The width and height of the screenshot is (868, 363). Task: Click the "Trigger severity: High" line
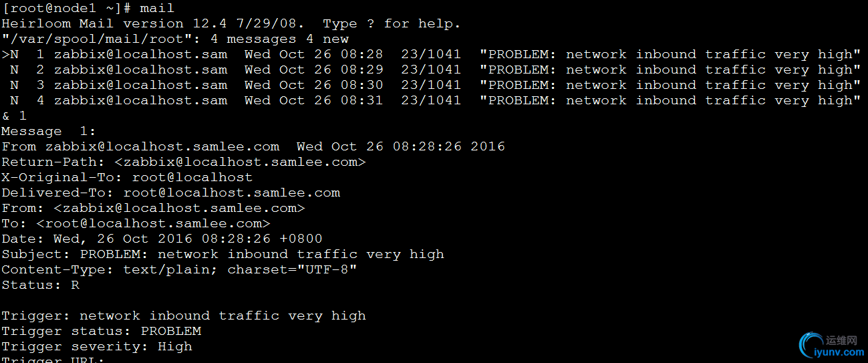pyautogui.click(x=97, y=347)
